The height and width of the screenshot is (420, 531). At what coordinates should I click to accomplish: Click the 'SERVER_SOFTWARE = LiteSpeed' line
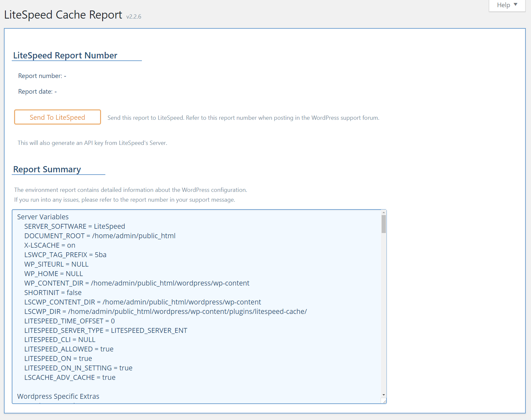pyautogui.click(x=75, y=226)
